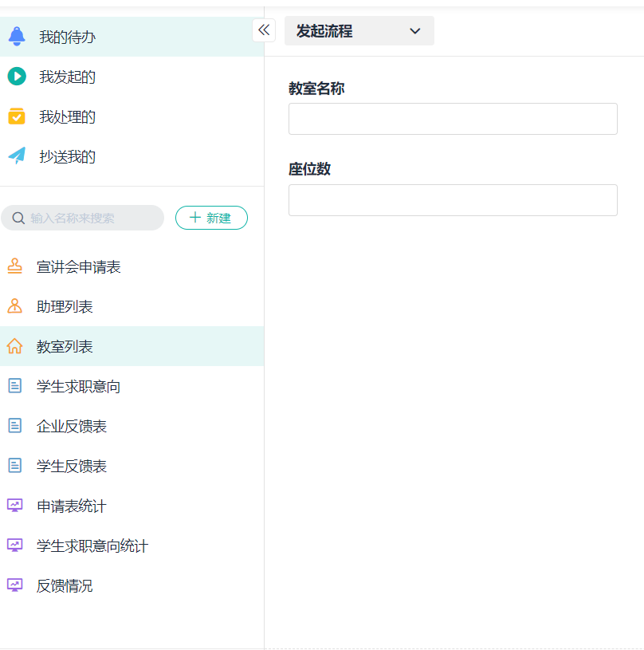Screen dimensions: 644x650
Task: Open 反馈情况 report
Action: point(65,586)
